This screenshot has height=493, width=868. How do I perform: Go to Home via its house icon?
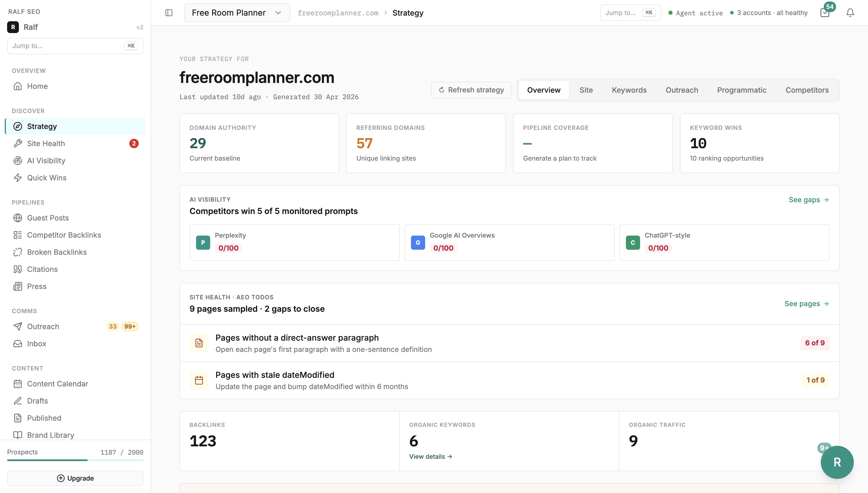coord(18,86)
